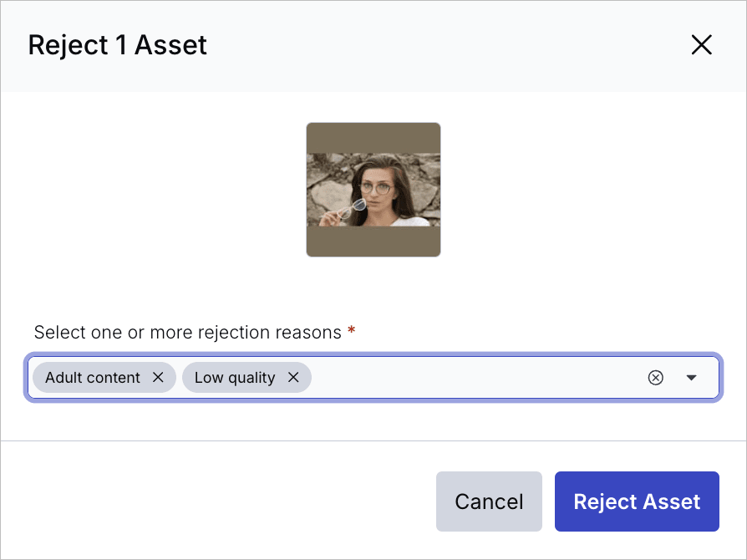The width and height of the screenshot is (747, 560).
Task: Confirm rejection with the Reject Asset button
Action: coord(637,501)
